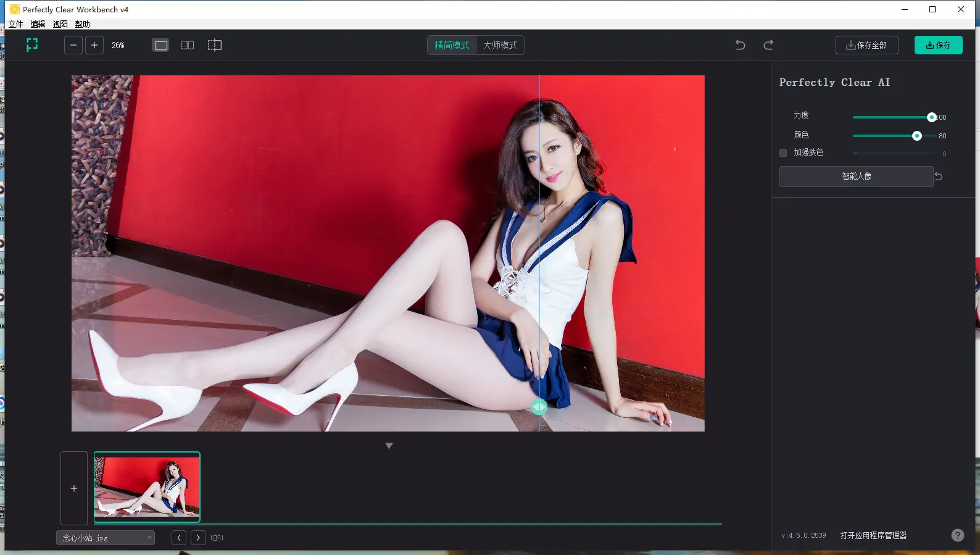
Task: Close the Perfectly Clear Workbench window
Action: [961, 9]
